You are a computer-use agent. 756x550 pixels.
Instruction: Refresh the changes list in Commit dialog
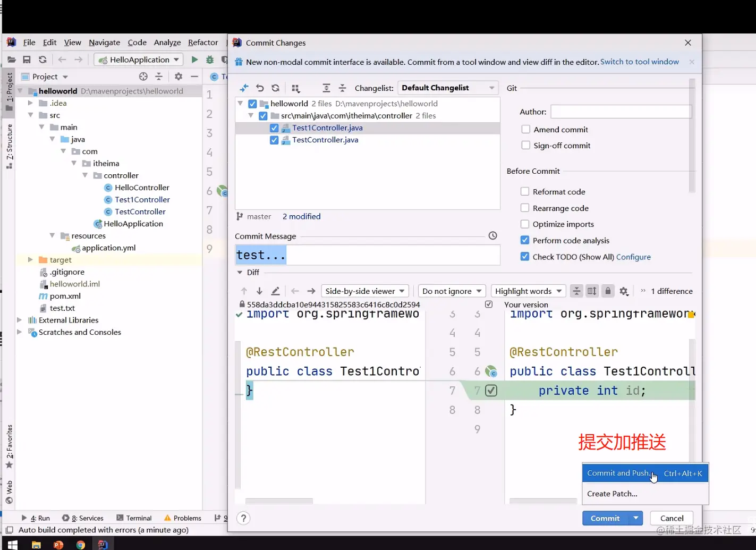(275, 88)
